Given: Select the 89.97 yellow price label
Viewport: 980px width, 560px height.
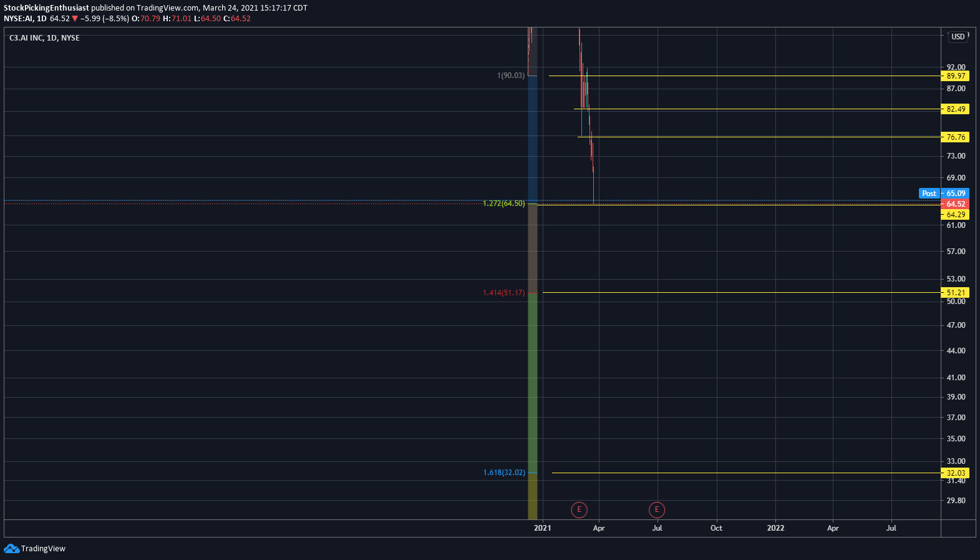Looking at the screenshot, I should click(x=955, y=76).
